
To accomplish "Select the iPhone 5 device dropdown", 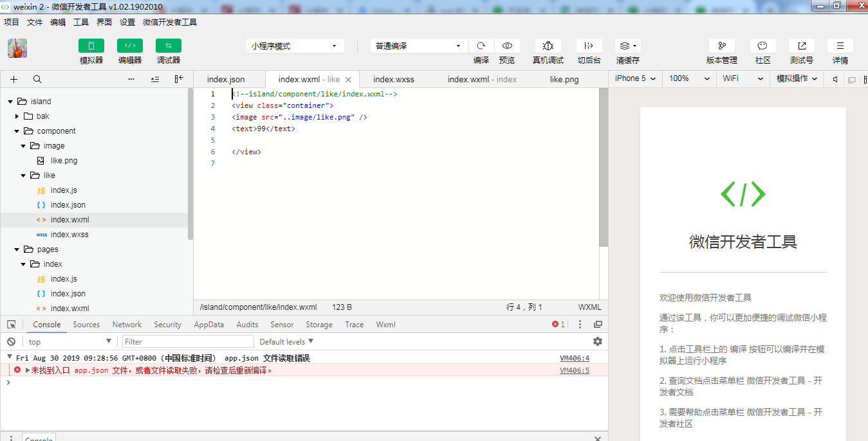I will pyautogui.click(x=635, y=78).
